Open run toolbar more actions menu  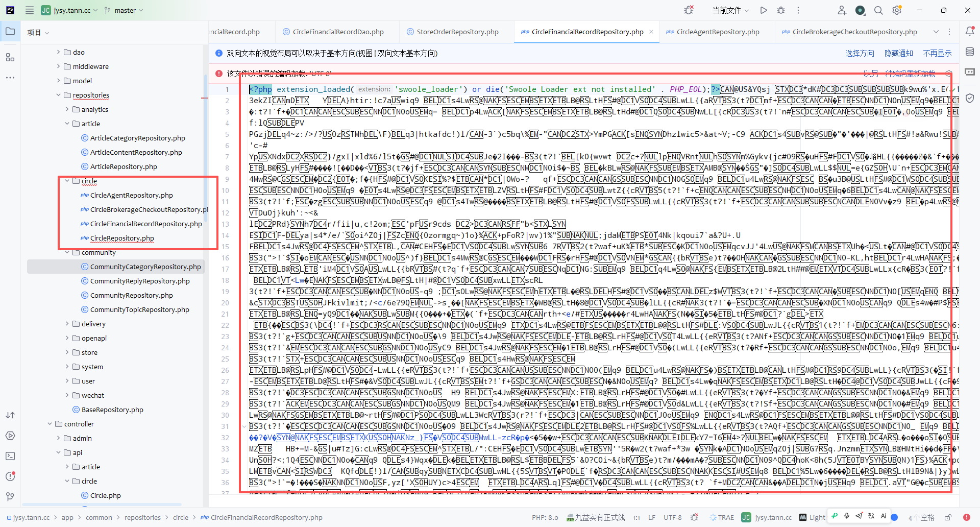[x=798, y=10]
